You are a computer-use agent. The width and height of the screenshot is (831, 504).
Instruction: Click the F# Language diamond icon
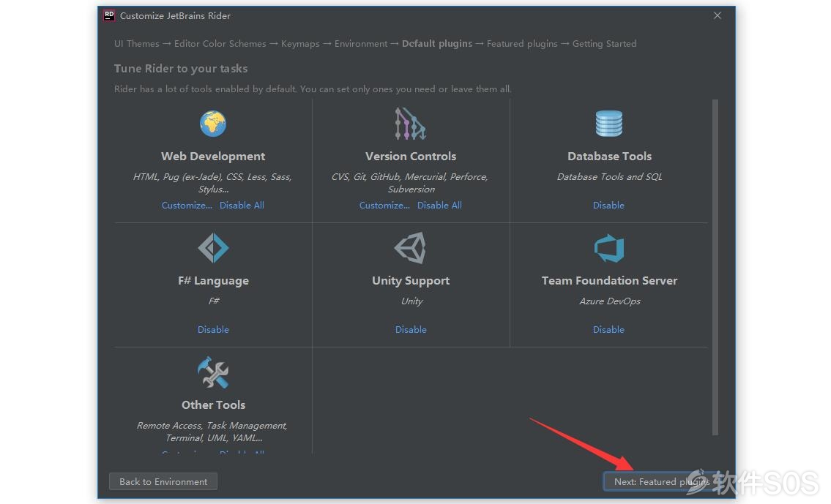pos(213,248)
